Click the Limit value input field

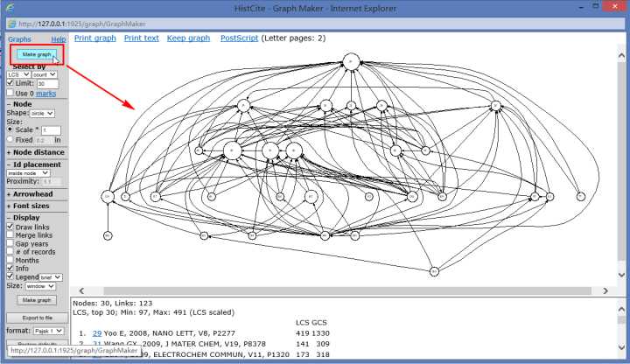(47, 84)
